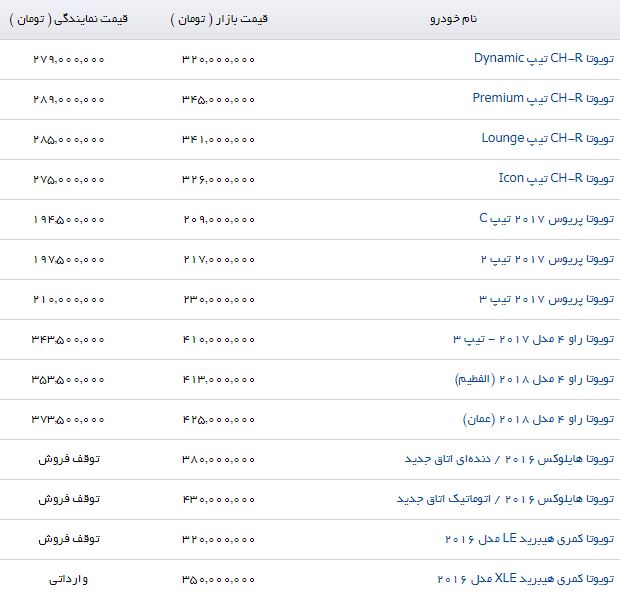Image resolution: width=620 pixels, height=599 pixels.
Task: Select market price ۳۴۵,۰۰۰,۰۰۰
Action: [218, 99]
